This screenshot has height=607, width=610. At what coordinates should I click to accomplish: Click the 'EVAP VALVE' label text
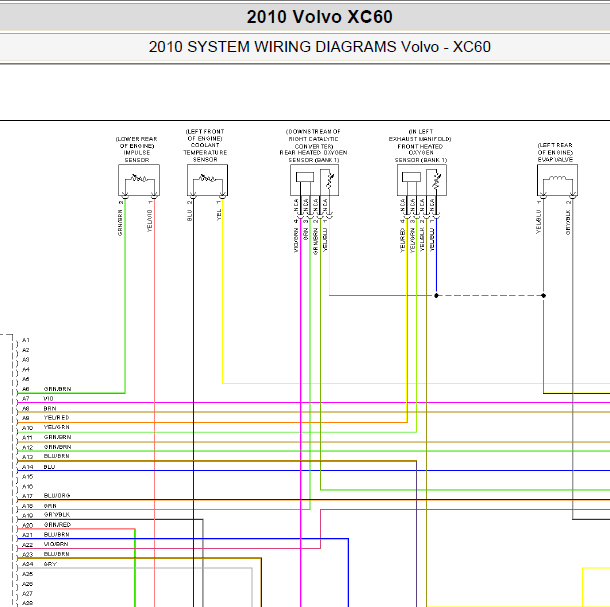pos(555,160)
